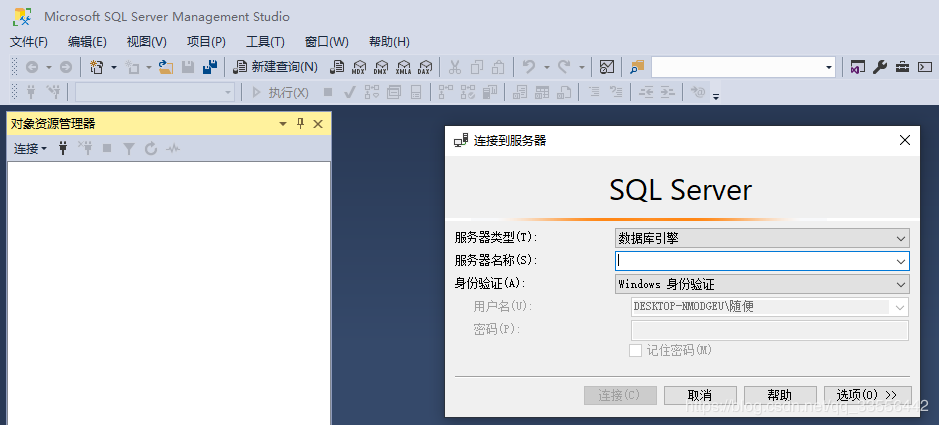Click the undo arrow icon
The image size is (939, 425).
[529, 67]
